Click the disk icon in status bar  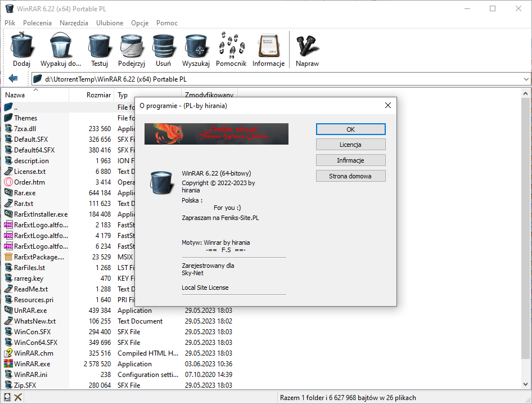pyautogui.click(x=7, y=397)
